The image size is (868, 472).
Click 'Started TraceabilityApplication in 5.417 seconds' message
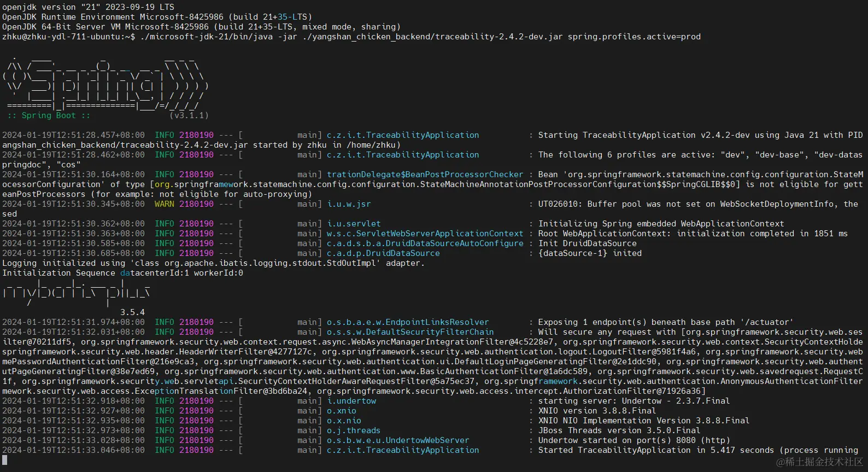click(x=656, y=450)
